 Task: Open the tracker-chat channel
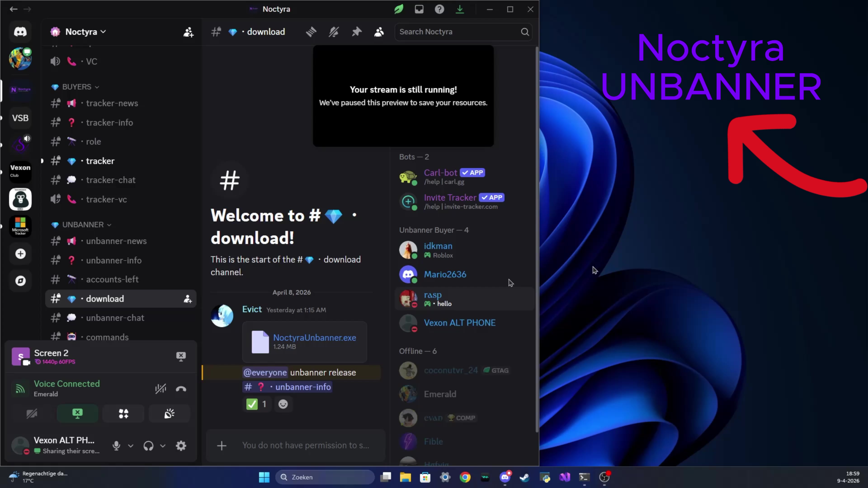pyautogui.click(x=121, y=180)
